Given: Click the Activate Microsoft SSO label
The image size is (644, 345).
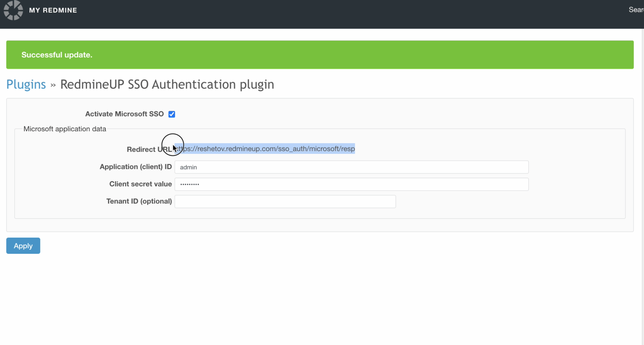Looking at the screenshot, I should point(124,114).
